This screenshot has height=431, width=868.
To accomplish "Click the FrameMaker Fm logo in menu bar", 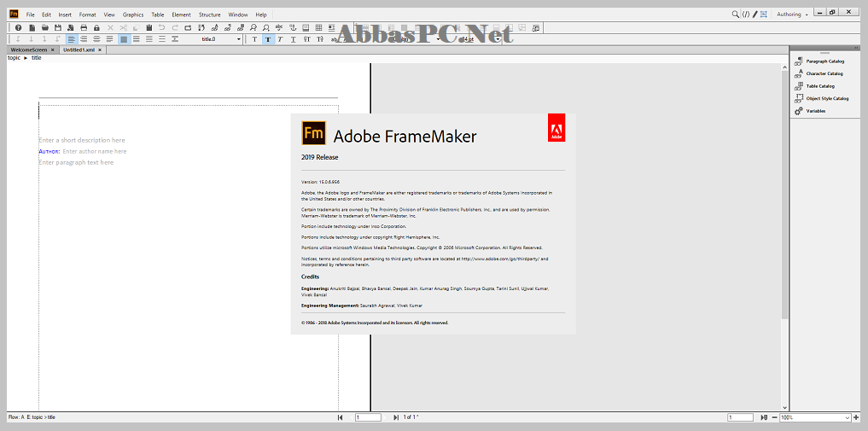I will coord(14,15).
